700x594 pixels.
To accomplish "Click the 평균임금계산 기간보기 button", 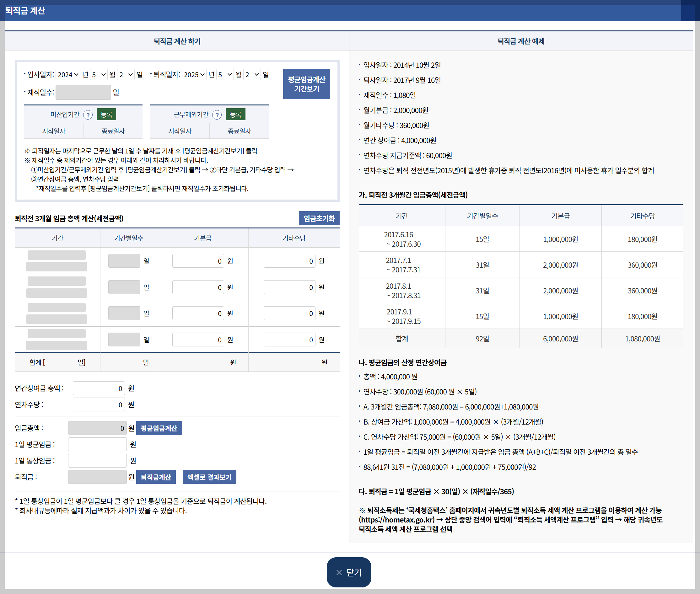I will click(x=306, y=84).
